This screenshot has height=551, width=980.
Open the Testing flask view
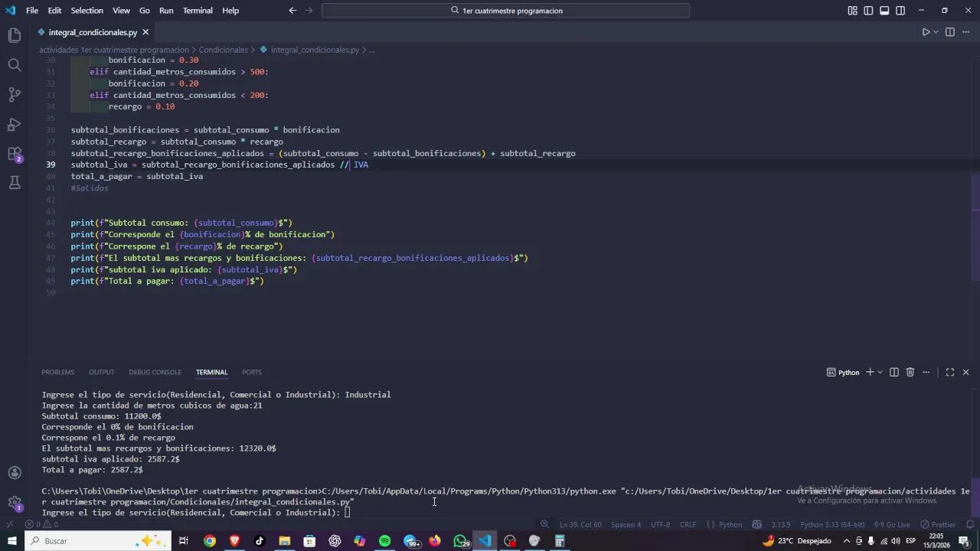pos(15,183)
